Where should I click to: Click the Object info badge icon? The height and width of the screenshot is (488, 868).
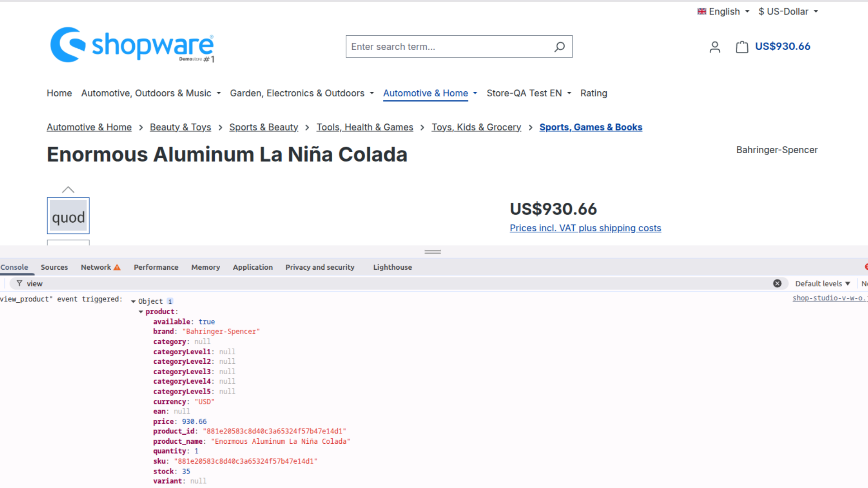click(170, 301)
